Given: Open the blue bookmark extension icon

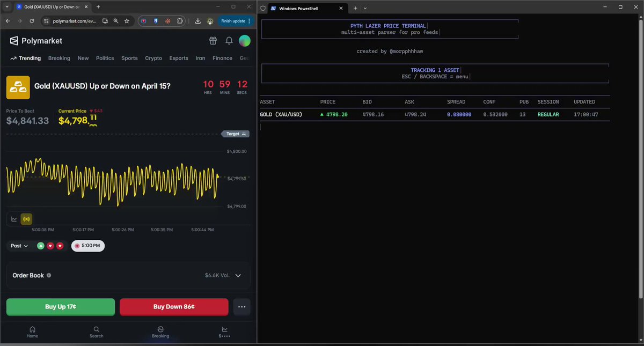Looking at the screenshot, I should (x=156, y=21).
